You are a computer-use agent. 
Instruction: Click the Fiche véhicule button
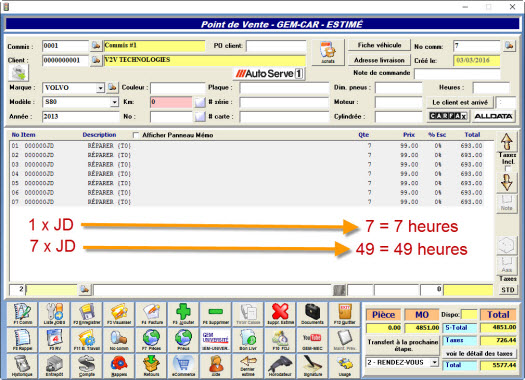pos(379,45)
